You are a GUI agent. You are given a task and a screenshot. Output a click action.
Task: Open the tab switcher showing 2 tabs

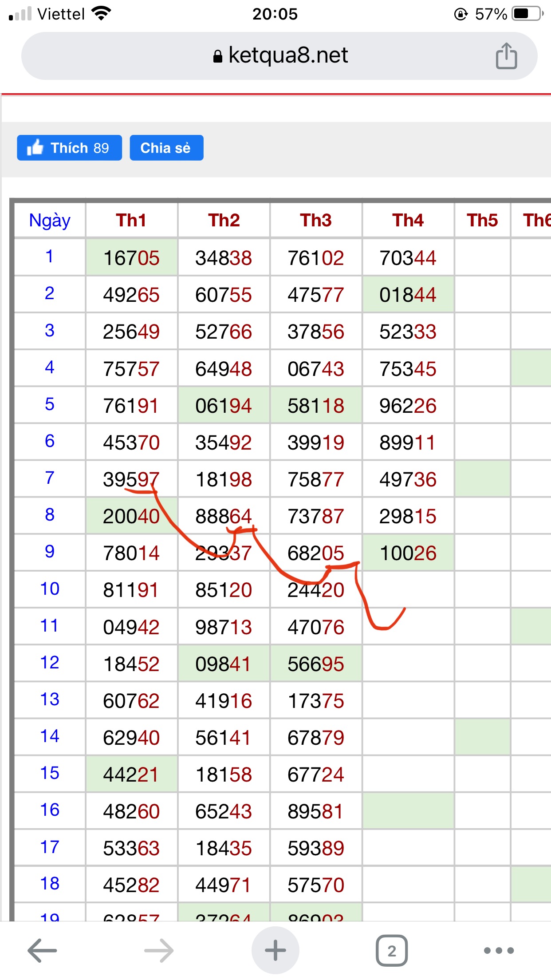coord(392,950)
